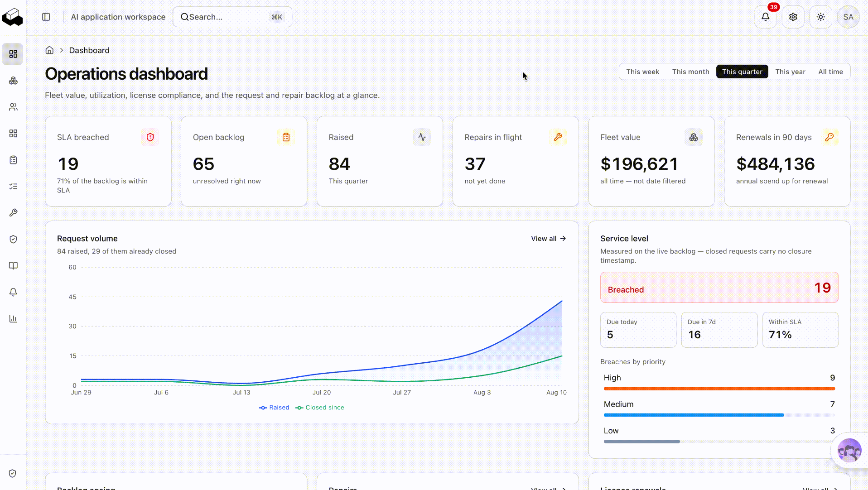Select the This quarter range tab

tap(742, 72)
